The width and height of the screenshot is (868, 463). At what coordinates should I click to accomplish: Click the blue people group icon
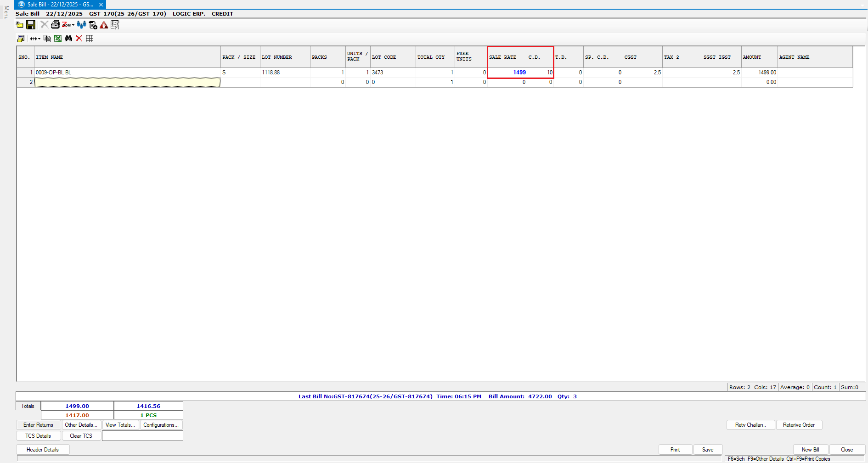[x=81, y=25]
